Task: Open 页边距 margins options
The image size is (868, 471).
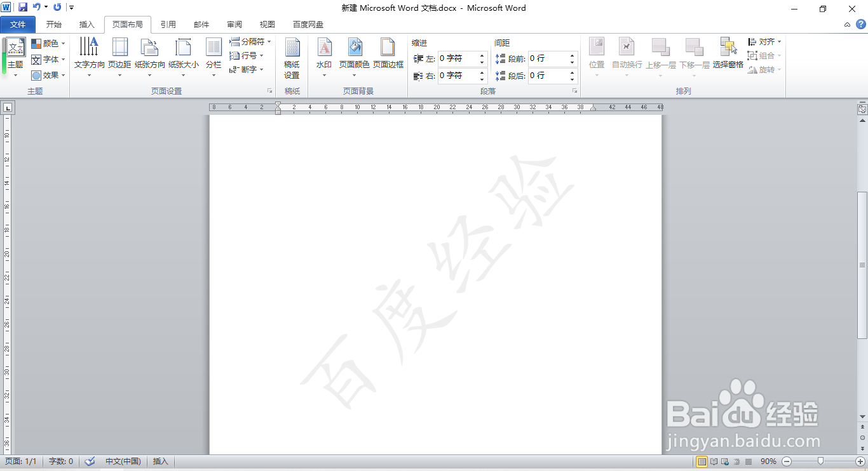Action: (119, 58)
